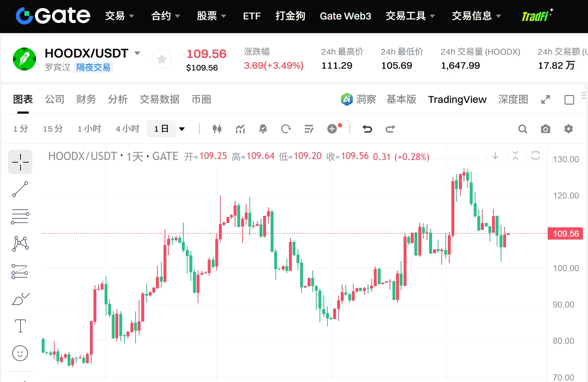588x382 pixels.
Task: Open the 打金狗 menu item
Action: pos(290,16)
